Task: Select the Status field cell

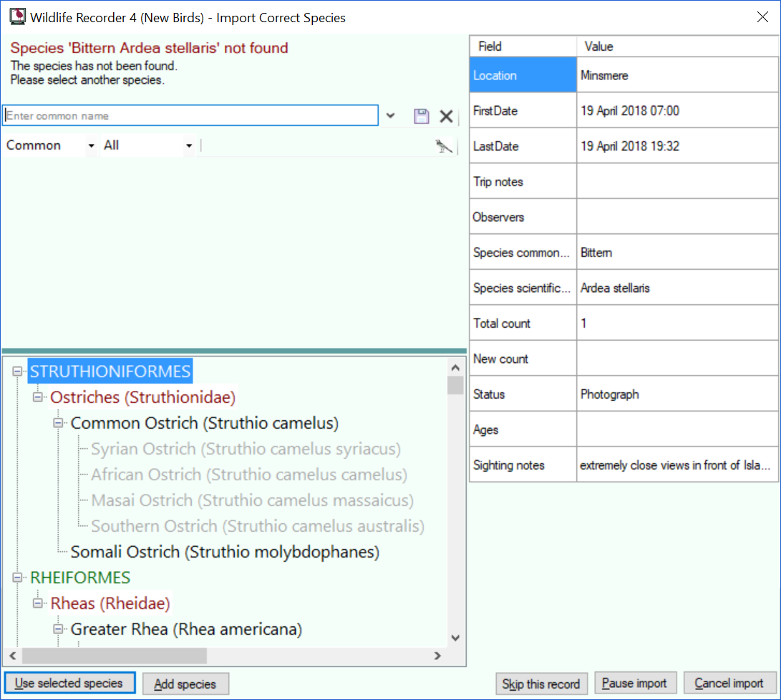Action: 523,394
